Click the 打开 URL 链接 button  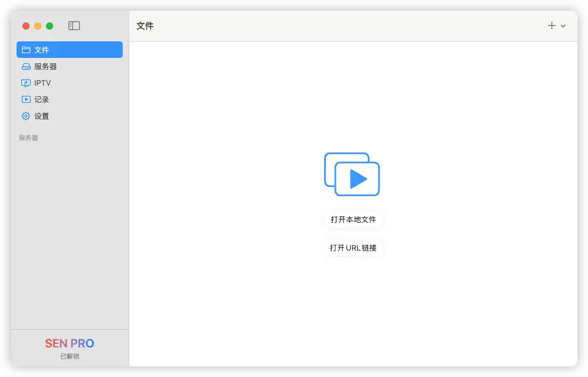point(352,248)
